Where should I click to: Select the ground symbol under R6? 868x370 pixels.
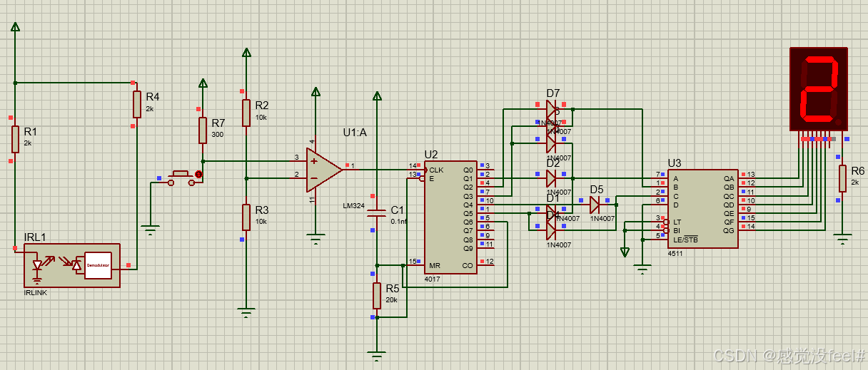point(843,239)
